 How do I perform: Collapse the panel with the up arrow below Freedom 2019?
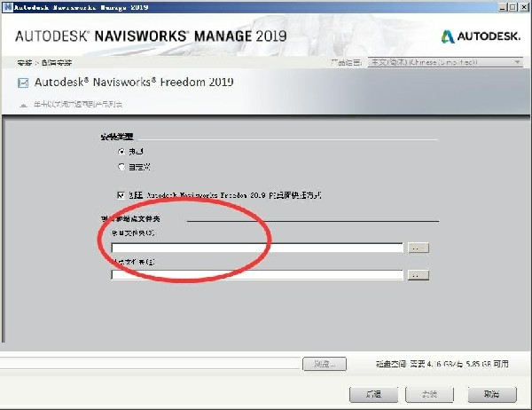tap(23, 105)
